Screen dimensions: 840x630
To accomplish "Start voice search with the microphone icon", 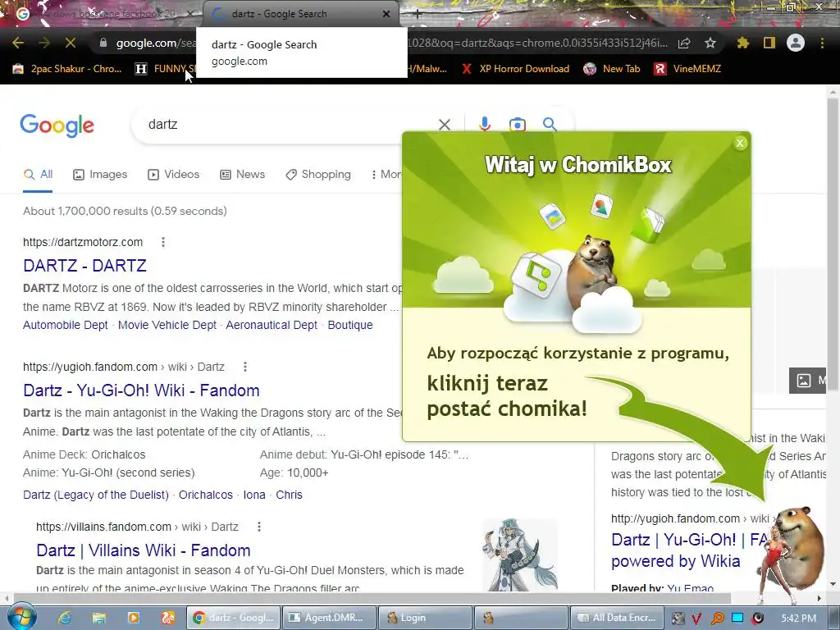I will [x=485, y=125].
